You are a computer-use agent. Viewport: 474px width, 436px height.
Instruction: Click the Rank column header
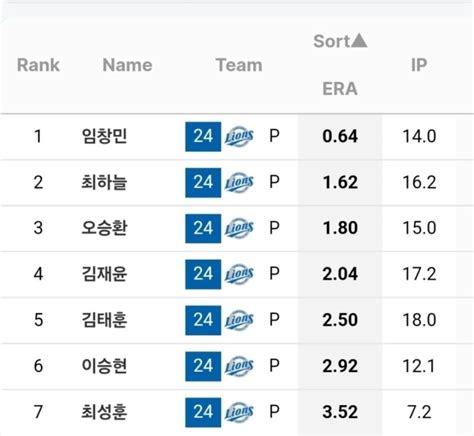tap(38, 65)
